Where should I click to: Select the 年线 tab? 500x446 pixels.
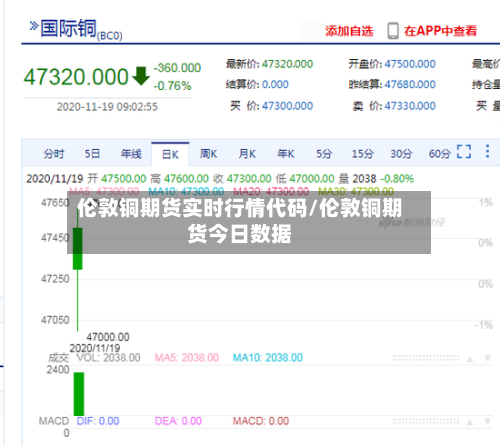[131, 154]
